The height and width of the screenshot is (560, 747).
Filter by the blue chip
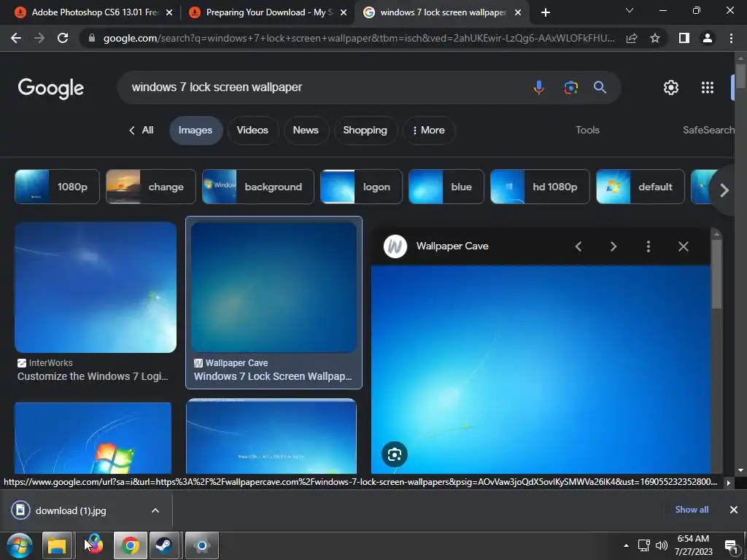click(x=446, y=187)
